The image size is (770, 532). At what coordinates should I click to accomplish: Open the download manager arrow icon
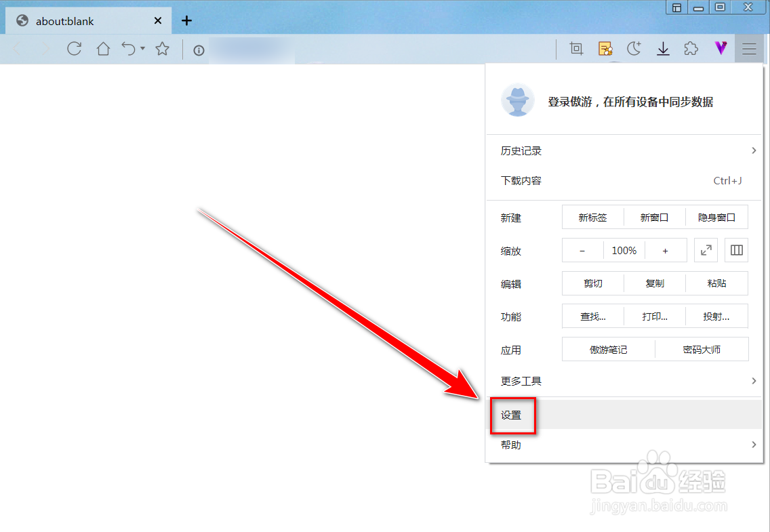click(x=663, y=48)
